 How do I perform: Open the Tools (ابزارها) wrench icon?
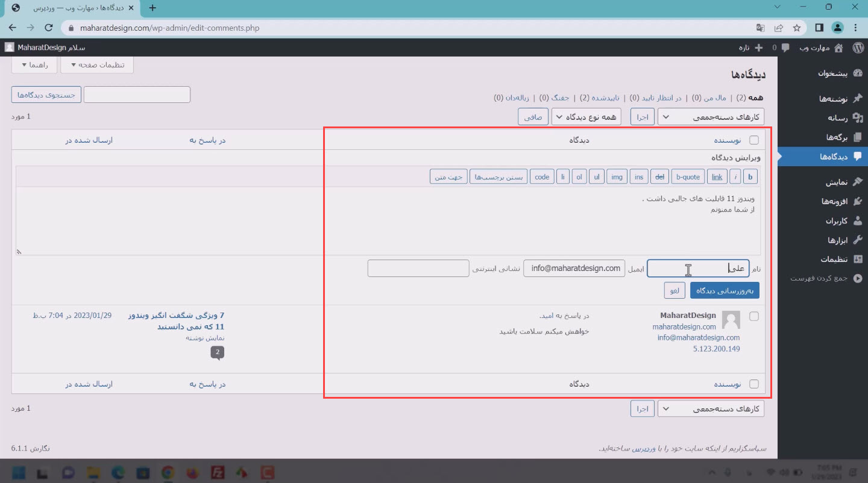click(858, 240)
